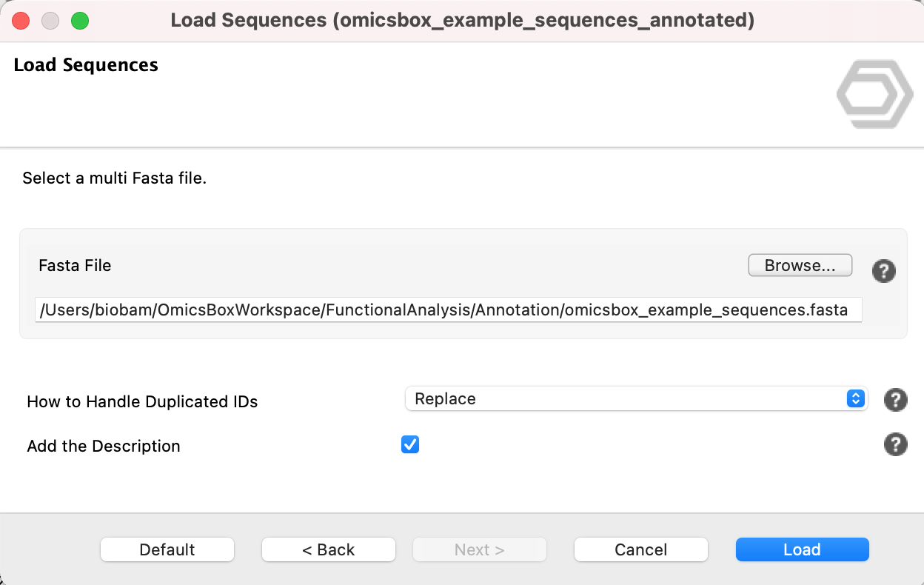Click Browse to choose a Fasta file

[x=800, y=266]
